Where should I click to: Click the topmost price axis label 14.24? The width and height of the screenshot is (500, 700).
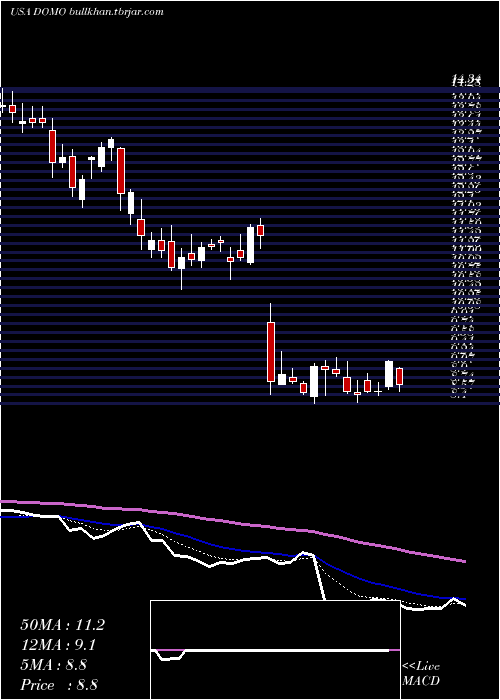(466, 81)
